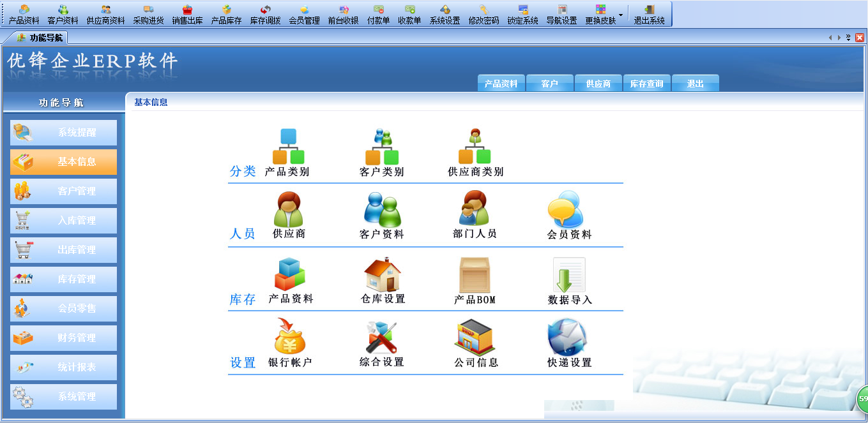The height and width of the screenshot is (423, 868).
Task: Click 退出系统 in the toolbar
Action: (x=649, y=14)
